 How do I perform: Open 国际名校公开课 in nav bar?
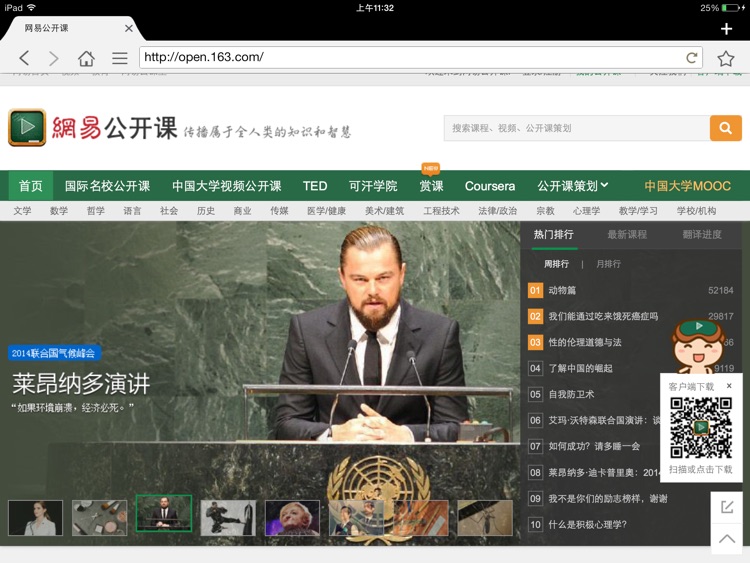click(108, 186)
